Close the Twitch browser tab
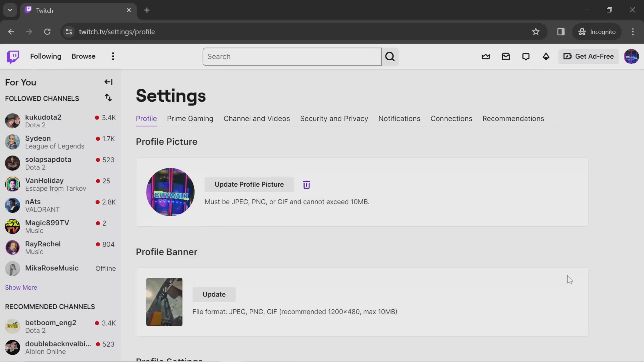 click(129, 10)
